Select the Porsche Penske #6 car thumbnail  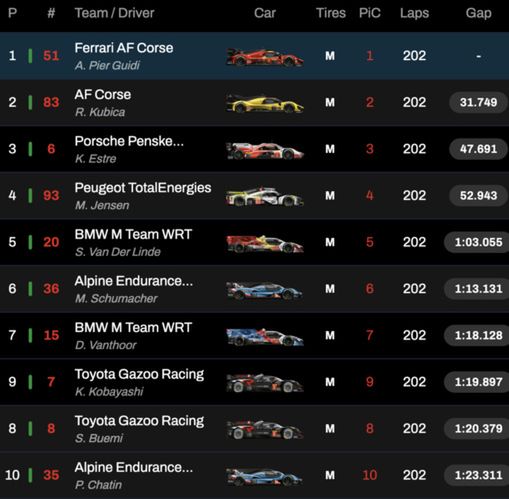tap(265, 150)
